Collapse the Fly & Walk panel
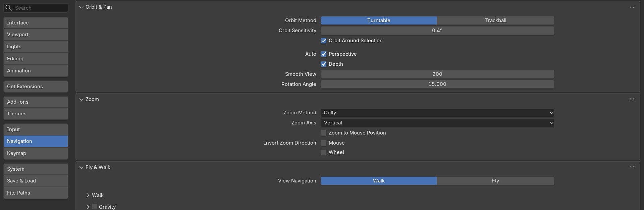 [x=81, y=167]
